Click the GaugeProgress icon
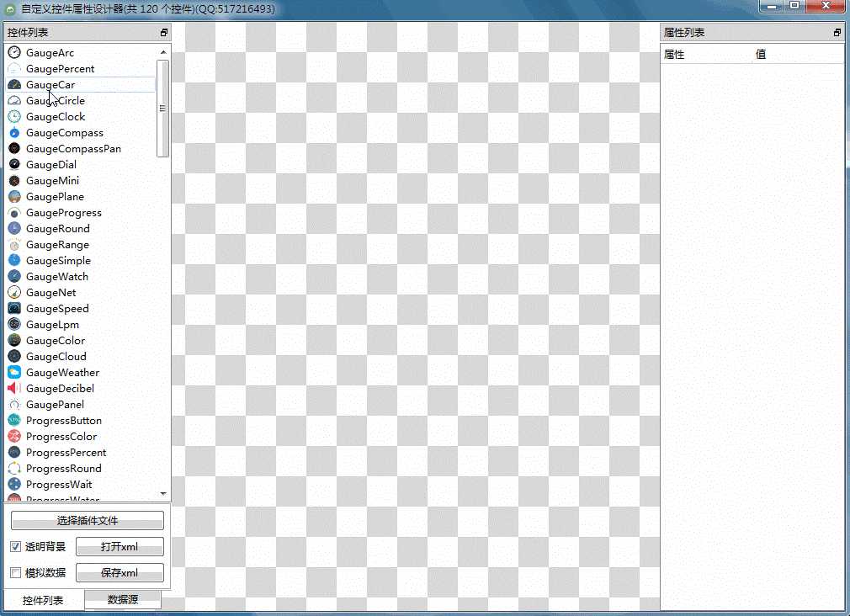Screen dimensions: 850x616 pos(14,213)
